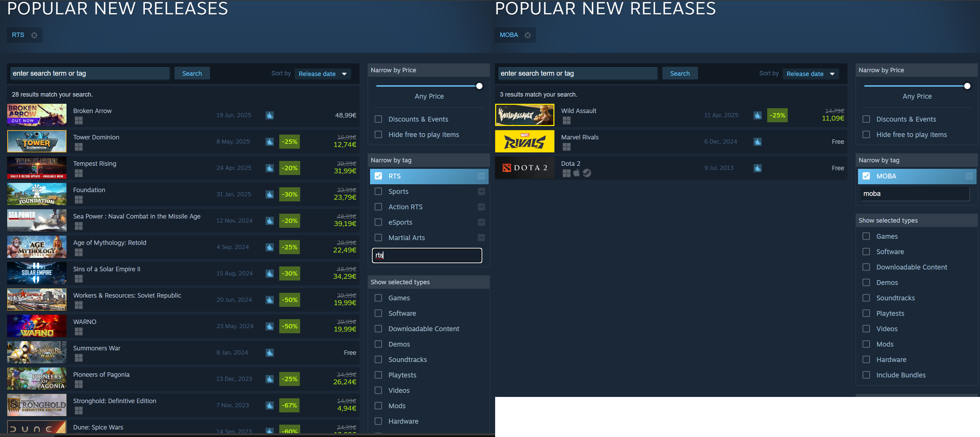Image resolution: width=980 pixels, height=437 pixels.
Task: Collapse Show selected types header in RTS panel
Action: click(428, 282)
